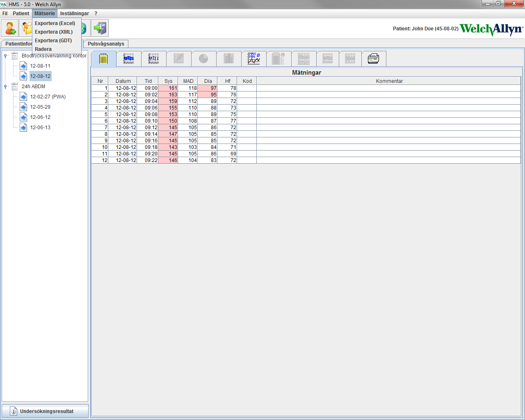Open the MAX MIN statistics tab

[x=254, y=59]
